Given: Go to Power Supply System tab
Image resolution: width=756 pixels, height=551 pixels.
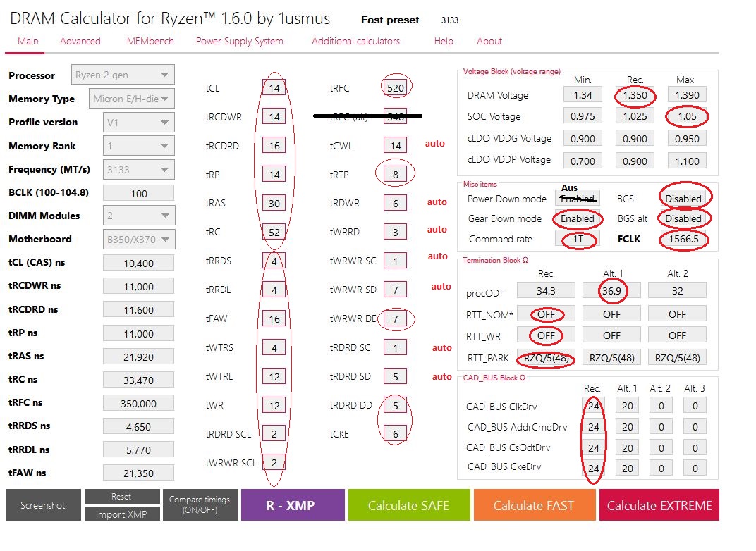Looking at the screenshot, I should tap(239, 42).
